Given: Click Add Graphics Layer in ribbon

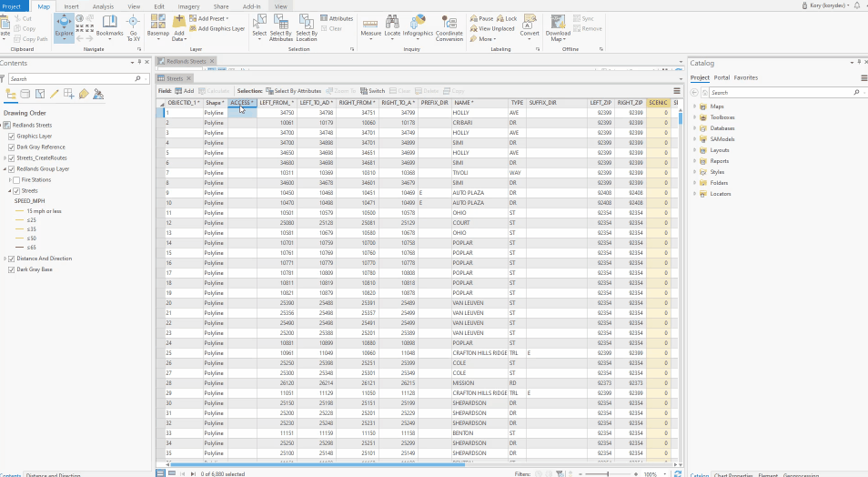Looking at the screenshot, I should [217, 29].
